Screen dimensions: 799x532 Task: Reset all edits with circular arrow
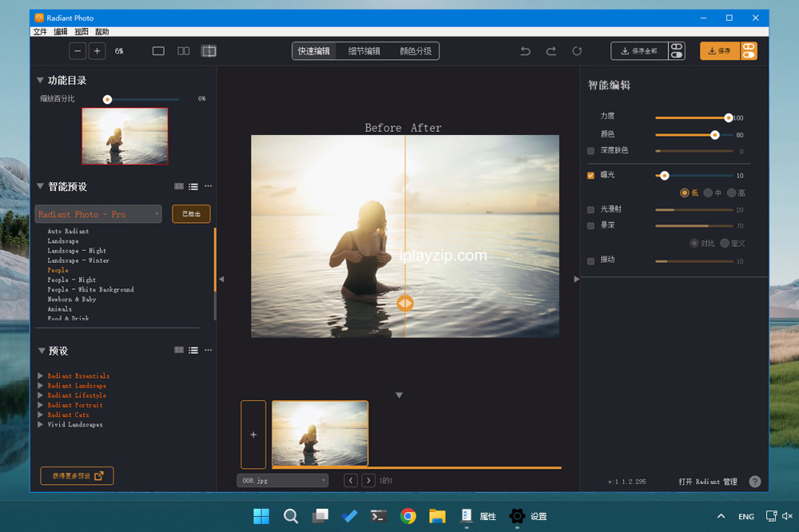pos(577,51)
